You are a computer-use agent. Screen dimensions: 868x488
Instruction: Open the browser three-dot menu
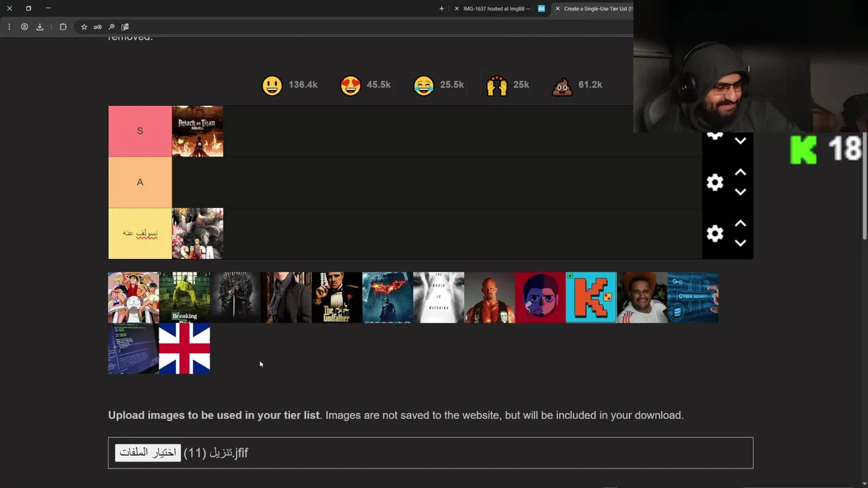[x=9, y=27]
